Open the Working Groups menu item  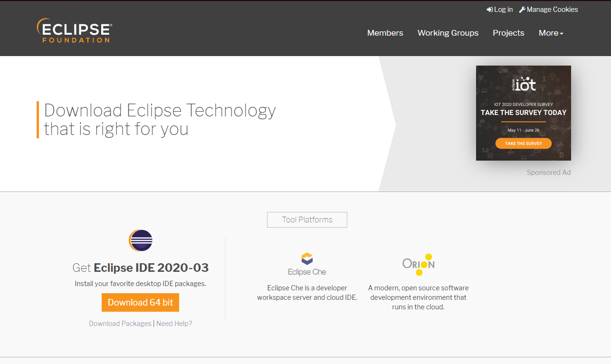click(x=448, y=33)
